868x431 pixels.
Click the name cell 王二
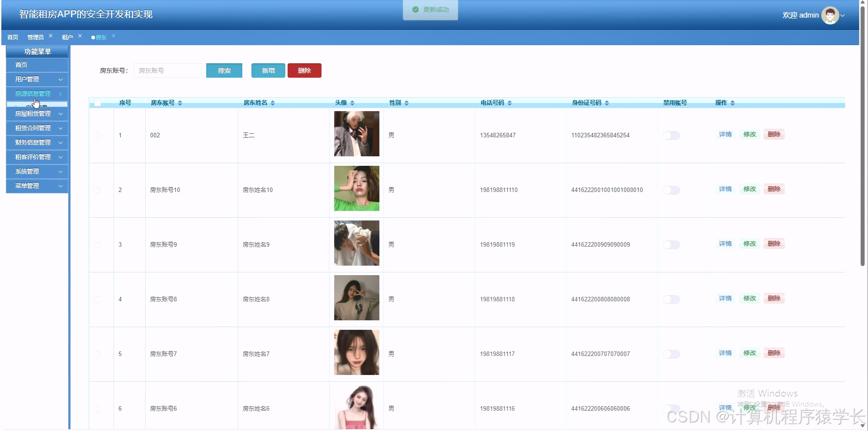(249, 135)
